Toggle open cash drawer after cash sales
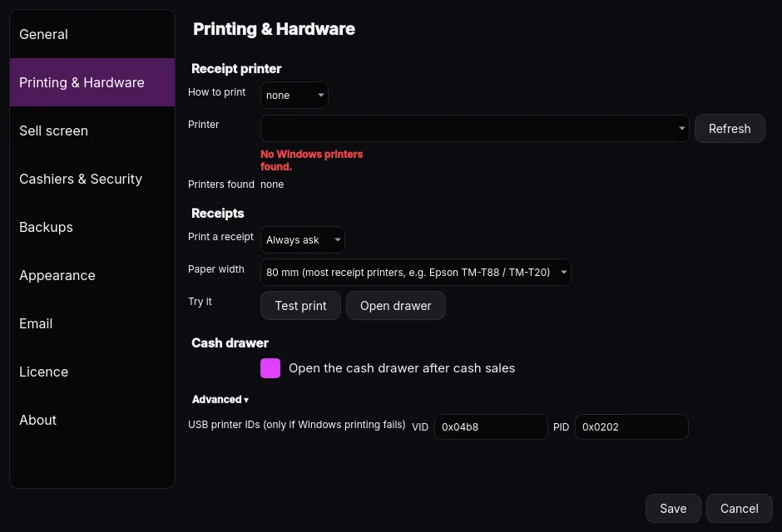782x532 pixels. pyautogui.click(x=270, y=368)
